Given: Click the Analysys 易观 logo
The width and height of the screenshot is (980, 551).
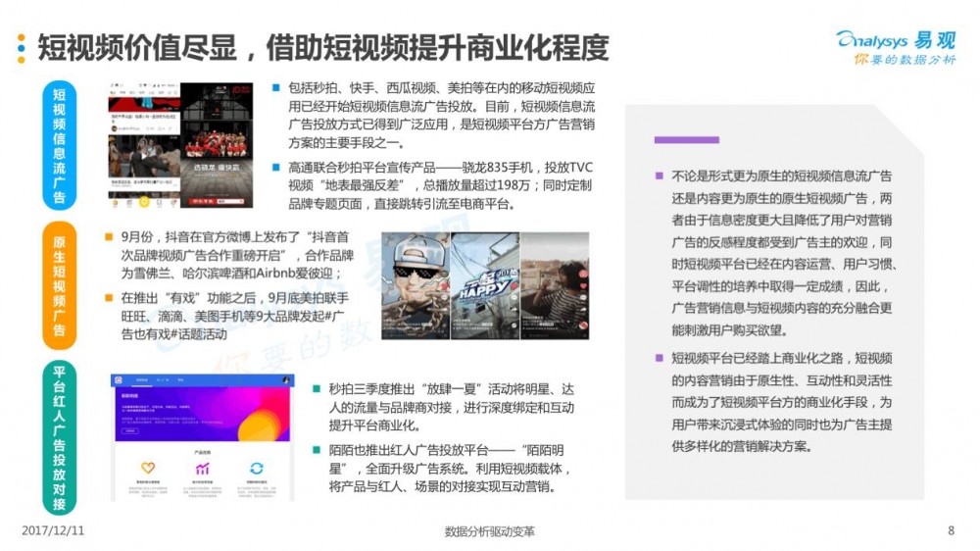Looking at the screenshot, I should coord(896,40).
